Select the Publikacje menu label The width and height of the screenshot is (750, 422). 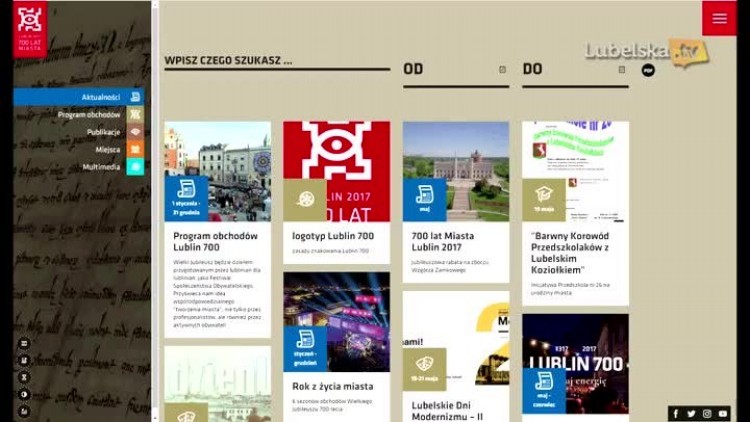[103, 132]
